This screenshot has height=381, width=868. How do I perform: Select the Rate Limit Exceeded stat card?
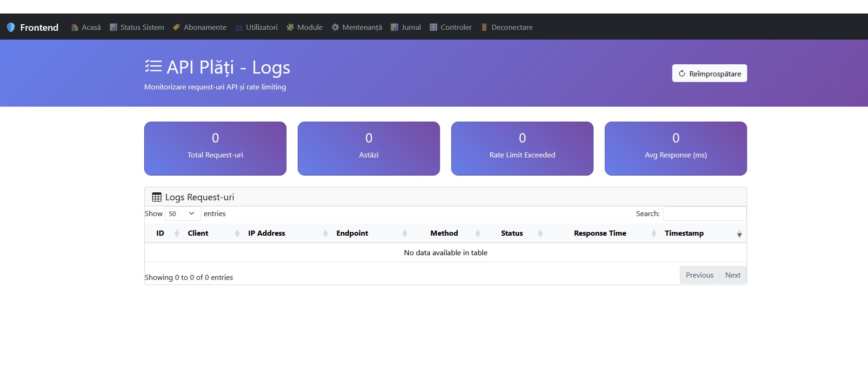click(522, 149)
